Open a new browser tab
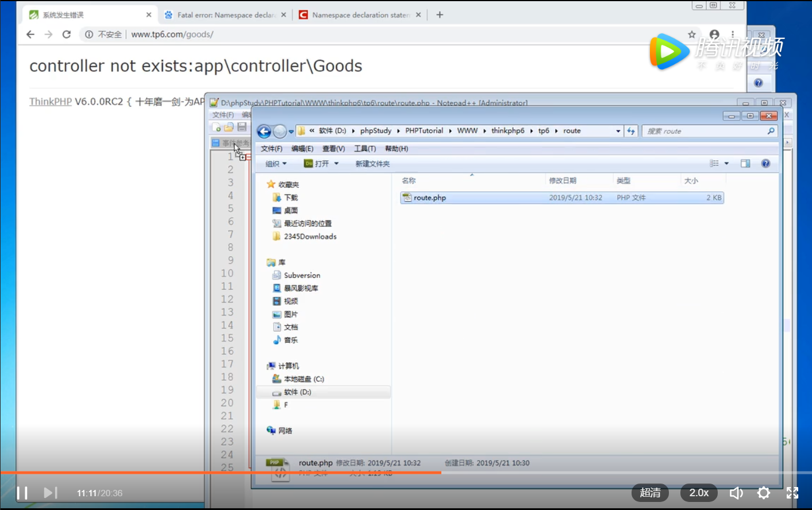This screenshot has width=812, height=510. [440, 15]
